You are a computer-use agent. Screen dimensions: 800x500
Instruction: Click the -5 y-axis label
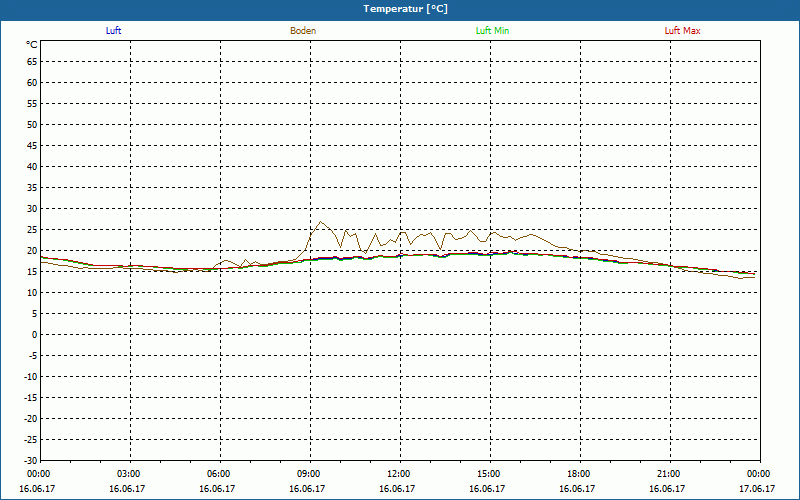point(32,356)
